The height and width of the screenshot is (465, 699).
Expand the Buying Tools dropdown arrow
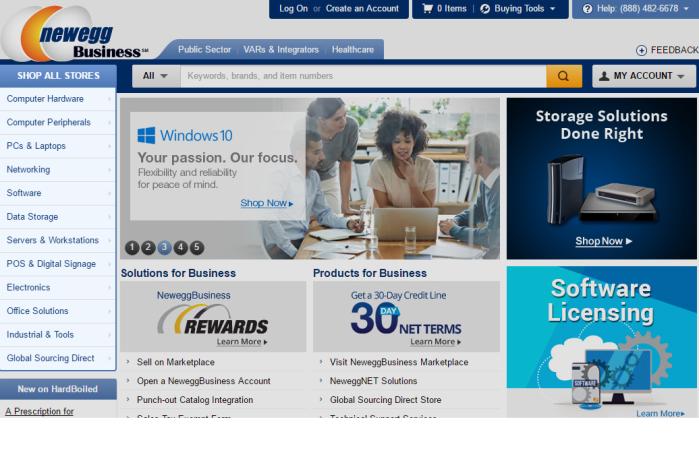(x=553, y=8)
